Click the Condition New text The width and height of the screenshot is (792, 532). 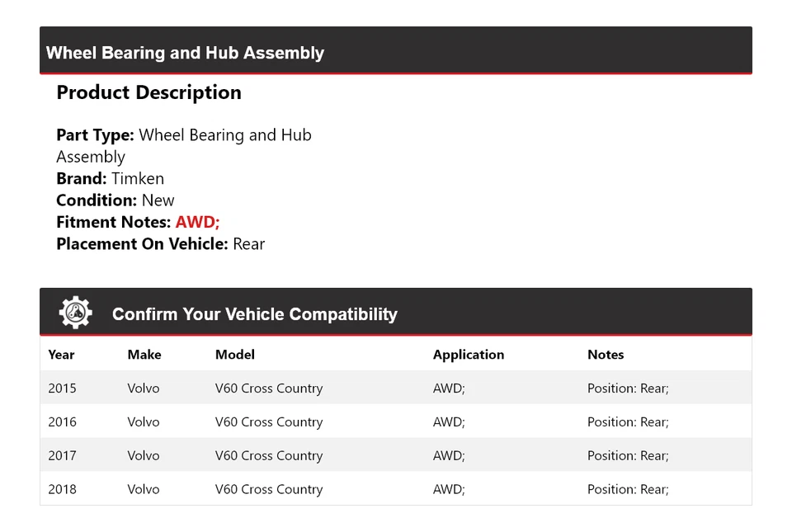coord(115,200)
